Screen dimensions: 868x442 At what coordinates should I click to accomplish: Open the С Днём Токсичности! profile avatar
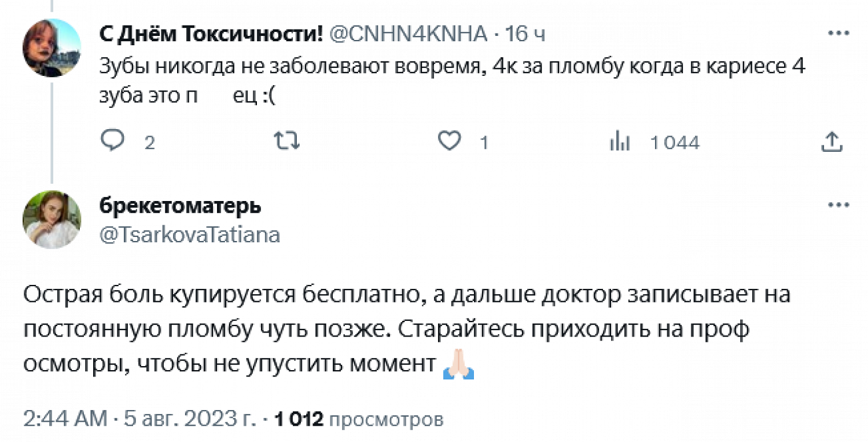coord(52,48)
